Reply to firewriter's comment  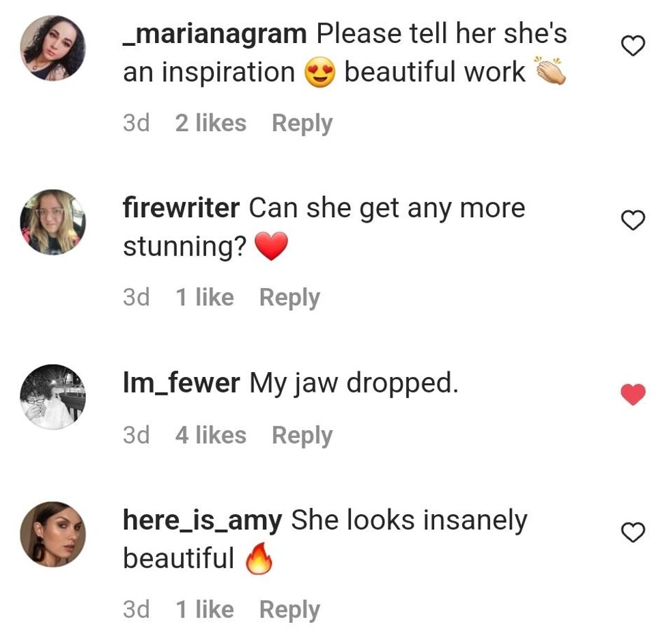coord(289,298)
